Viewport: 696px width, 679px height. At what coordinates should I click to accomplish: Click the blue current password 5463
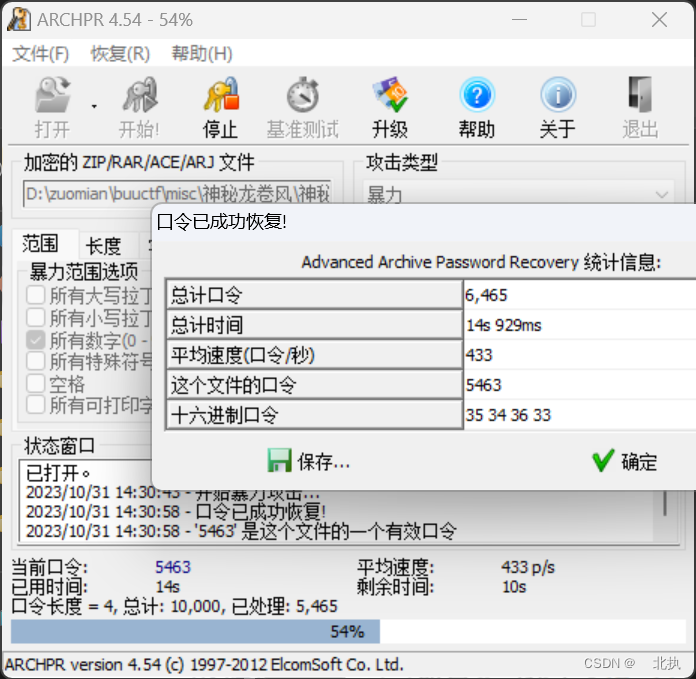(173, 567)
